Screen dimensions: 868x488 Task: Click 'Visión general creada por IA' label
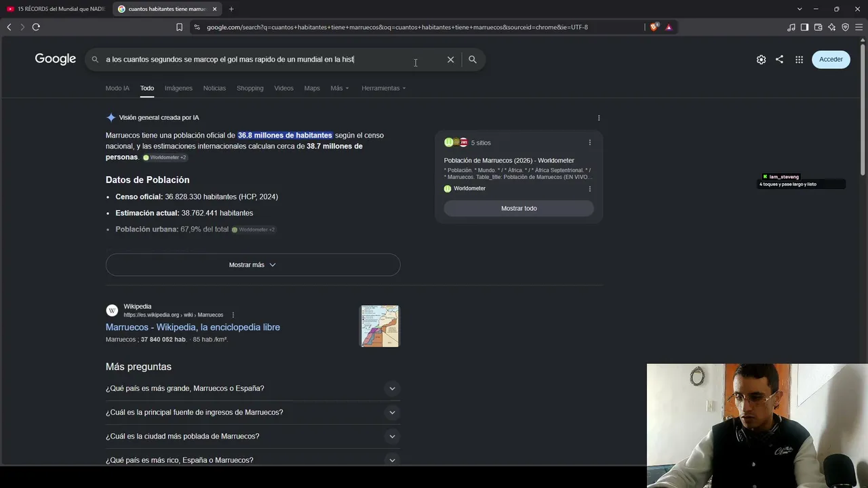[159, 118]
